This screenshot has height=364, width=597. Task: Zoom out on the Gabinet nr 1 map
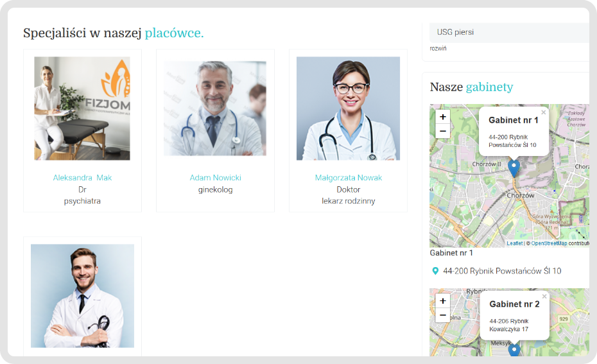(443, 132)
